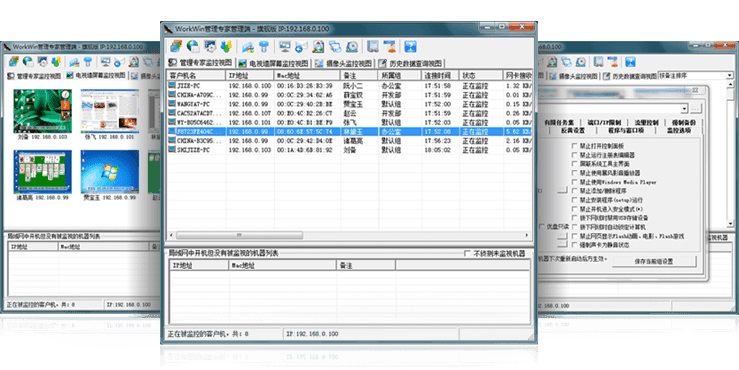This screenshot has height=370, width=739.
Task: Sort by 状态 column header
Action: pos(481,75)
